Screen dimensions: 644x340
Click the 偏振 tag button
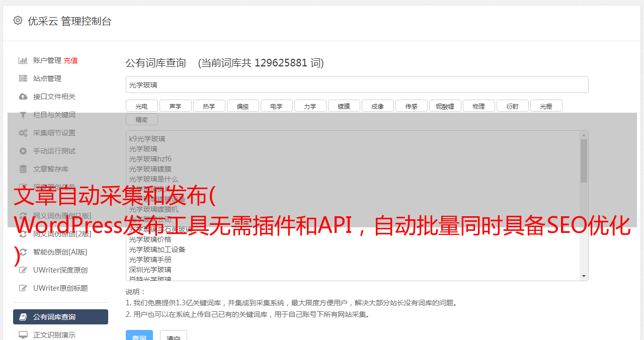(243, 106)
